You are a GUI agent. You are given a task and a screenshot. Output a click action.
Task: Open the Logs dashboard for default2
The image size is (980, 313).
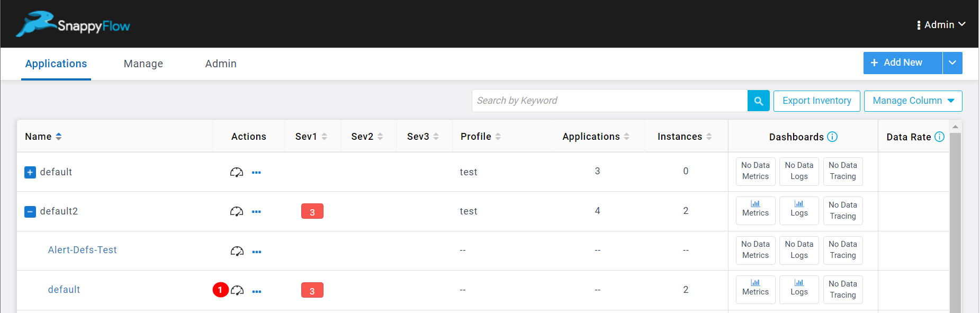tap(798, 210)
